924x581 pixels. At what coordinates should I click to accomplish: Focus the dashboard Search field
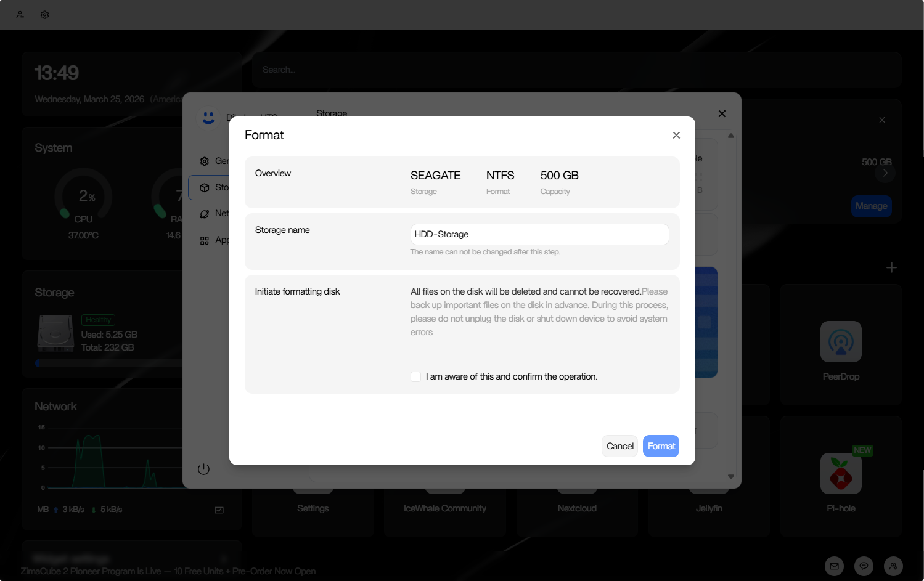click(x=577, y=70)
